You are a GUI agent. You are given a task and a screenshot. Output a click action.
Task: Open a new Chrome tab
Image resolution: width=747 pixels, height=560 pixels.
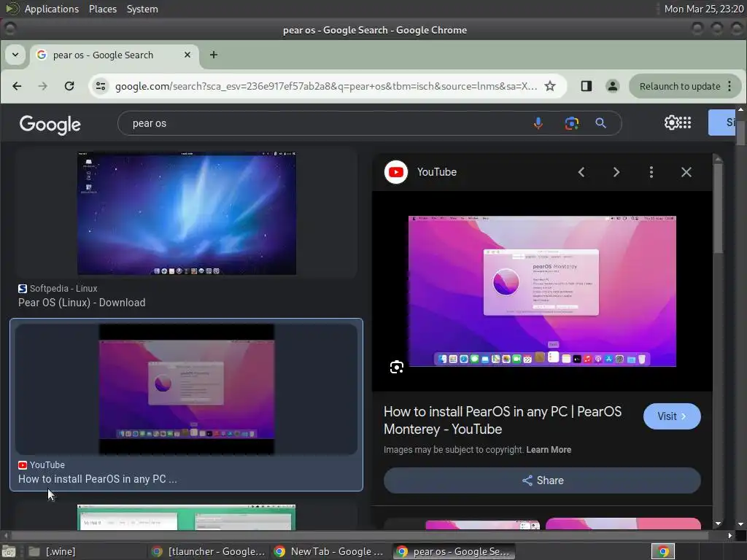tap(214, 55)
